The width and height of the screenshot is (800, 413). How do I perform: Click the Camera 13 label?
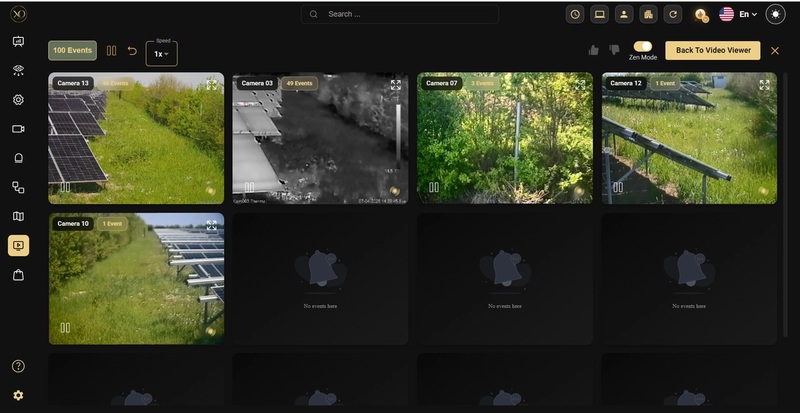pyautogui.click(x=72, y=83)
